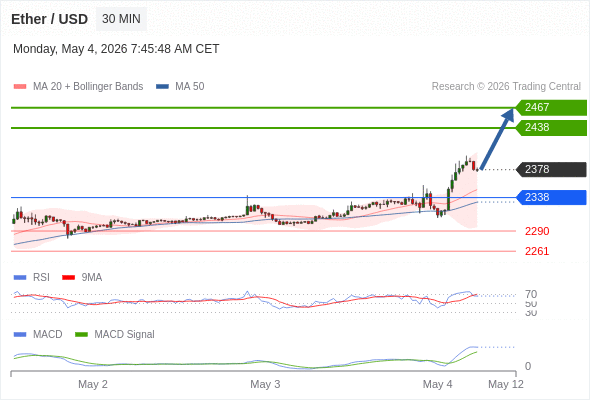Viewport: 590px width, 400px height.
Task: Click the MA 20 + Bollinger Bands legend swatch
Action: click(x=20, y=87)
